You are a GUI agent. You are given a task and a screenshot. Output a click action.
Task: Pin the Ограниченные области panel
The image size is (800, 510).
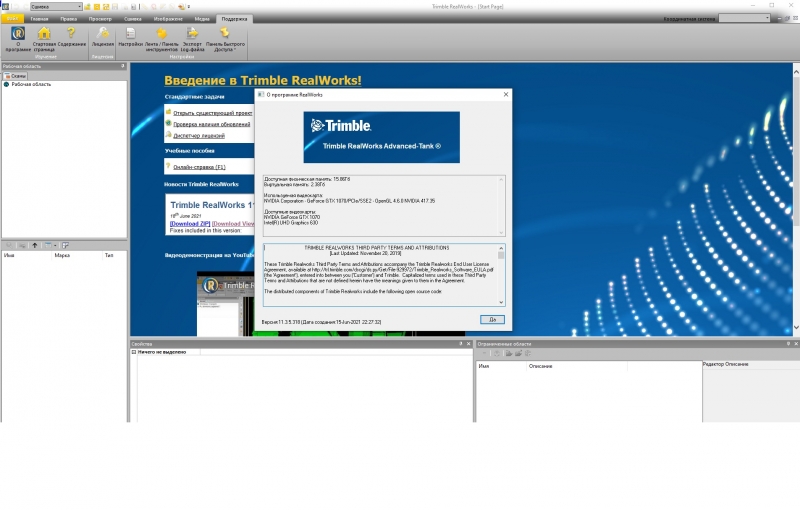click(788, 344)
